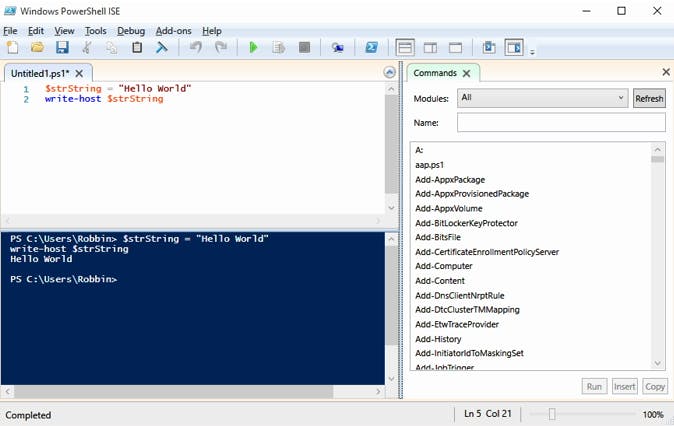Click the New script icon
The width and height of the screenshot is (674, 426).
(x=12, y=47)
